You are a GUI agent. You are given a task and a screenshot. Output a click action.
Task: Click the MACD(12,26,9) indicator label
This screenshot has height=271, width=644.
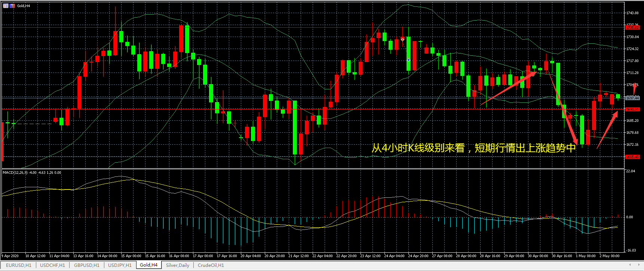pos(15,173)
